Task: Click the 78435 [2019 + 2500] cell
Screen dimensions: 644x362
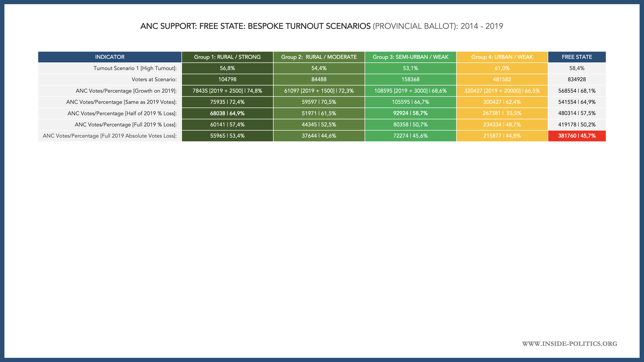Action: (227, 91)
